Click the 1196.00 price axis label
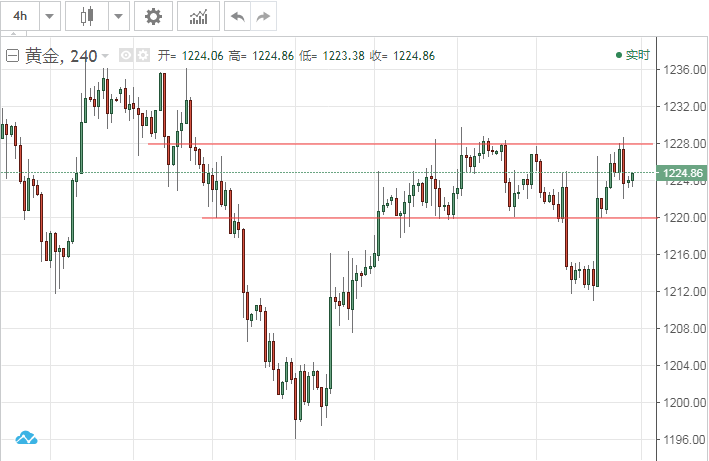Viewport: 709px width, 461px height. [x=684, y=439]
